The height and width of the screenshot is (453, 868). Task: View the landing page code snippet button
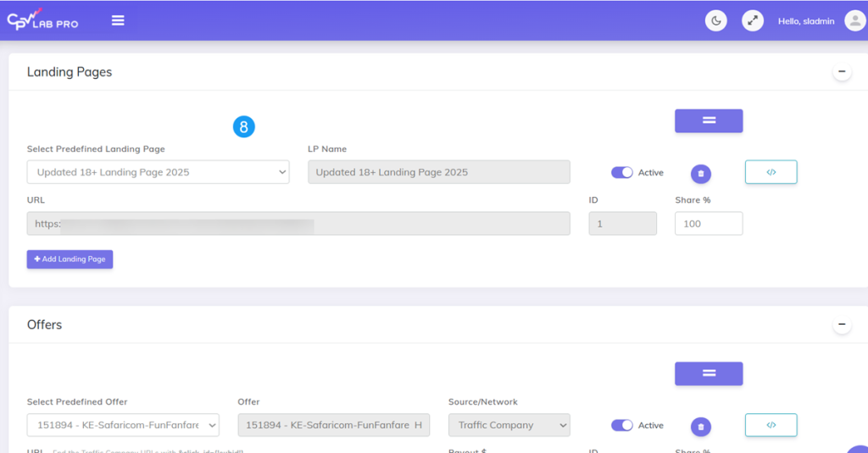click(771, 172)
